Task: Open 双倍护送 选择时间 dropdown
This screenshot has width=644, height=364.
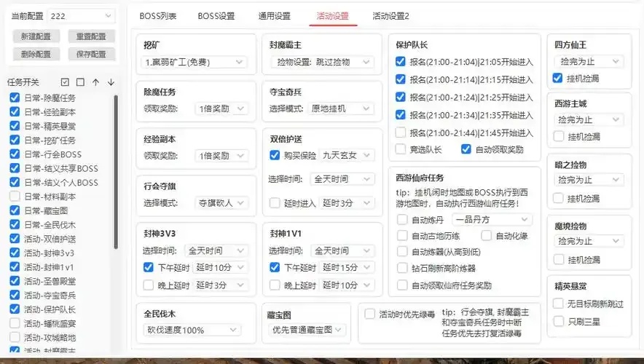Action: [x=342, y=179]
